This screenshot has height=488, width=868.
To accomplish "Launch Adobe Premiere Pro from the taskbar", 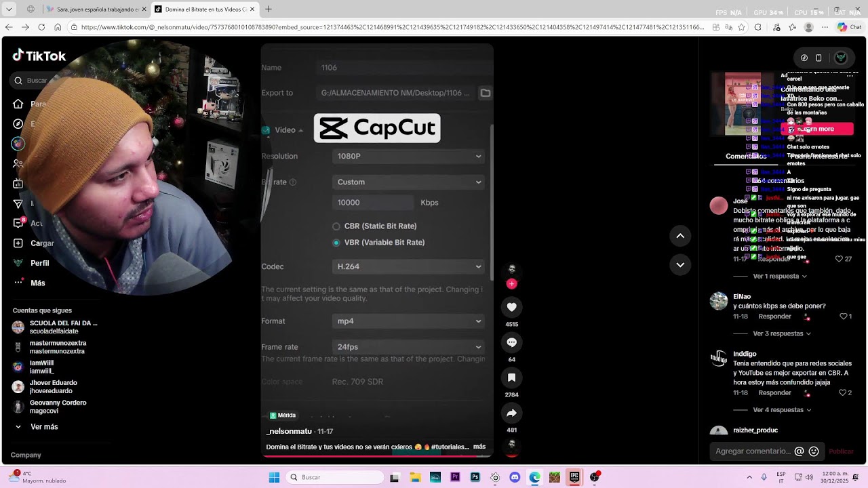I will point(455,477).
